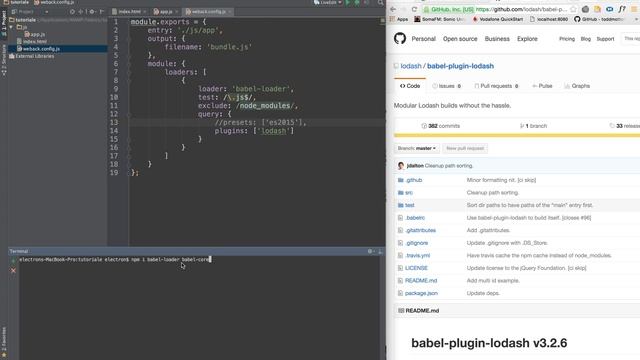Select the Code tab on GitHub
This screenshot has width=640, height=360.
(410, 86)
